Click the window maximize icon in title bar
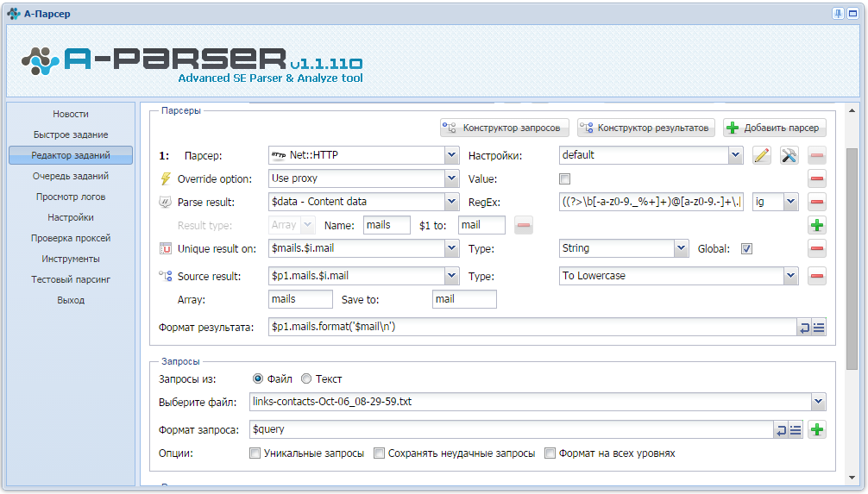868x494 pixels. click(x=853, y=13)
